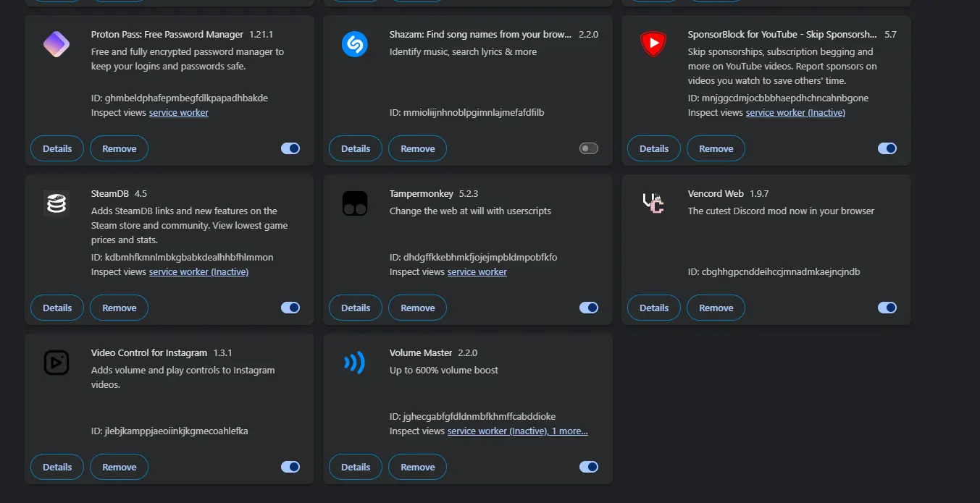Remove the Vencord Web extension
This screenshot has width=980, height=503.
716,308
